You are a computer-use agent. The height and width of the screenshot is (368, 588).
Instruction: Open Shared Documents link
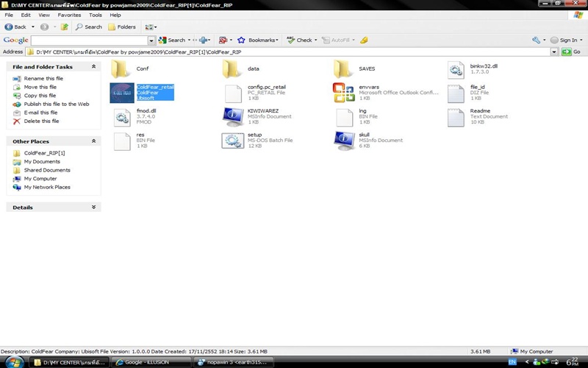click(47, 170)
